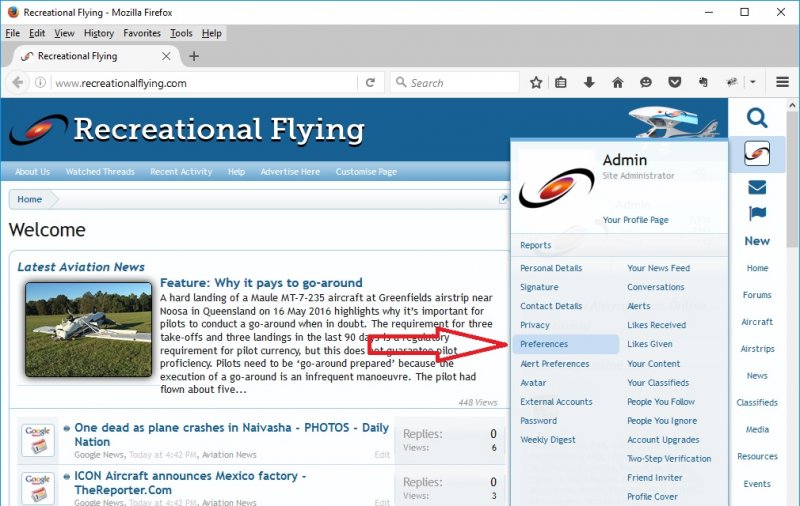Open the alerts flag icon
Image resolution: width=800 pixels, height=506 pixels.
click(757, 213)
